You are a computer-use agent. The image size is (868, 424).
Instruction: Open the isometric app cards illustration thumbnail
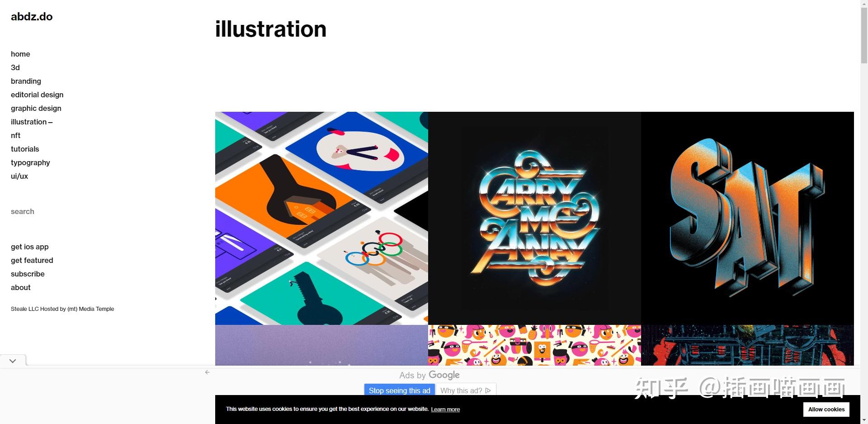click(x=321, y=218)
